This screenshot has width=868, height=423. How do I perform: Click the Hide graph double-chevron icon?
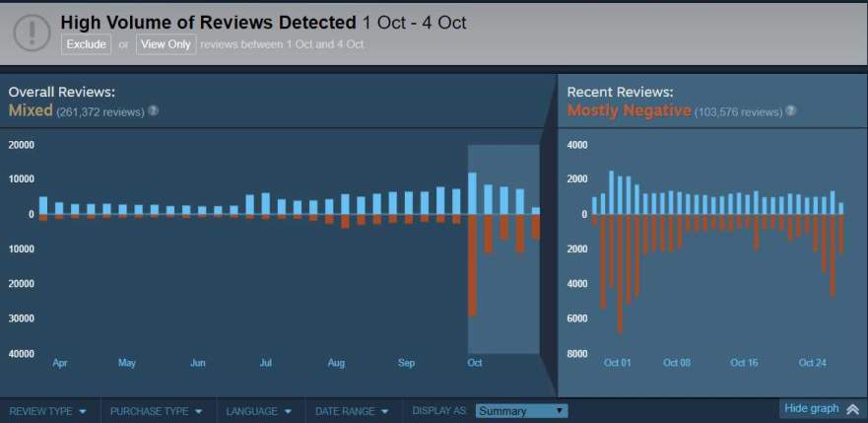tap(852, 409)
